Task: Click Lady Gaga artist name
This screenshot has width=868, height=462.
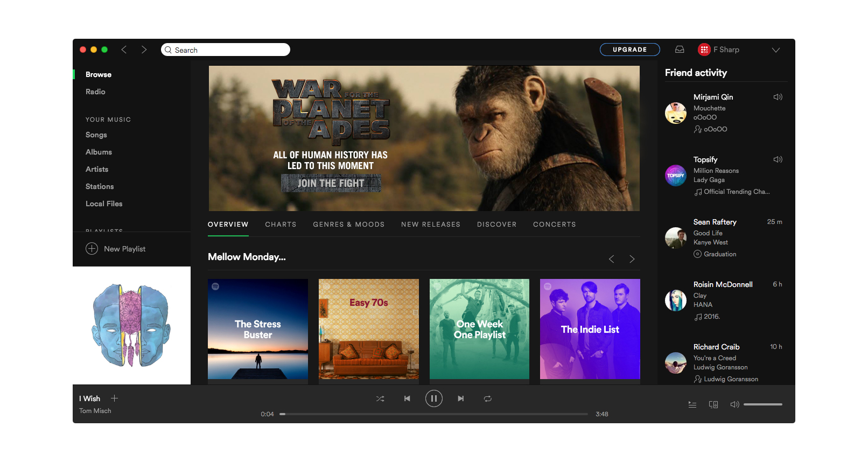Action: click(709, 180)
